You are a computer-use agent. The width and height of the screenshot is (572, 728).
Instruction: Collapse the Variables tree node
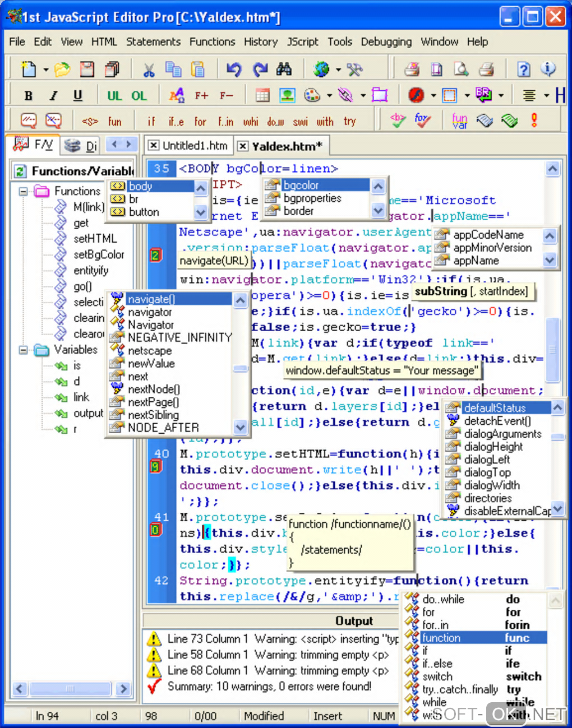coord(24,350)
